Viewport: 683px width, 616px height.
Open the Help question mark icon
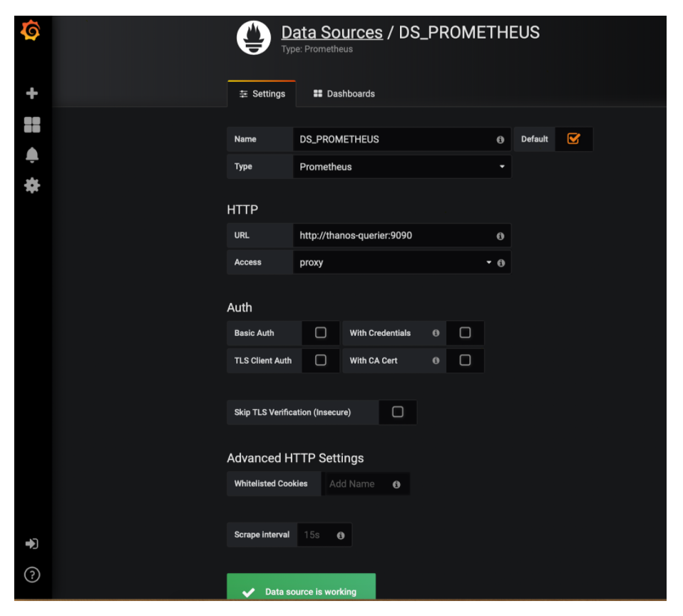[x=32, y=575]
